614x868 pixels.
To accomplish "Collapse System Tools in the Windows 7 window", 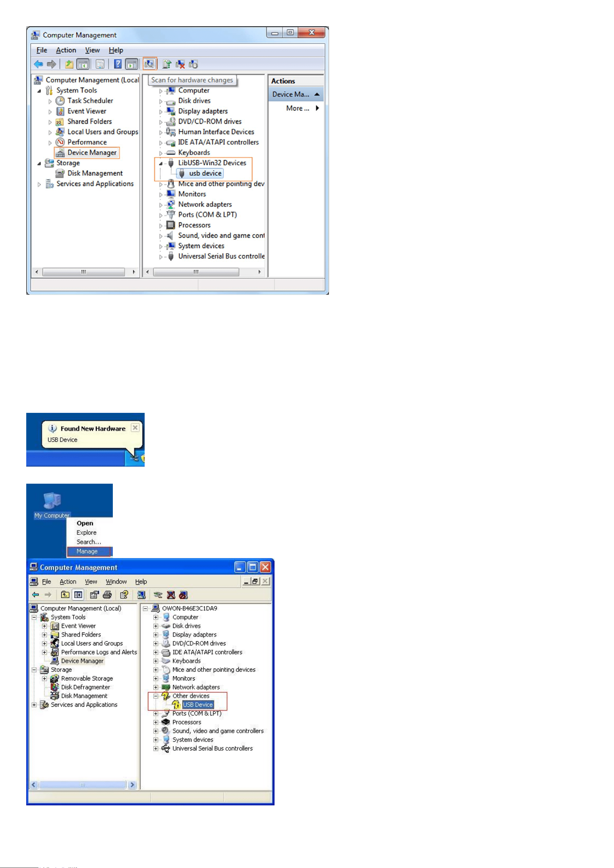I will pyautogui.click(x=39, y=91).
